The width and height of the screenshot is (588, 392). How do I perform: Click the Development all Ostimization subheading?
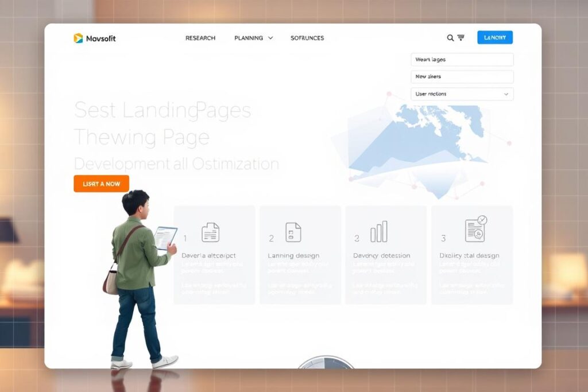point(176,164)
